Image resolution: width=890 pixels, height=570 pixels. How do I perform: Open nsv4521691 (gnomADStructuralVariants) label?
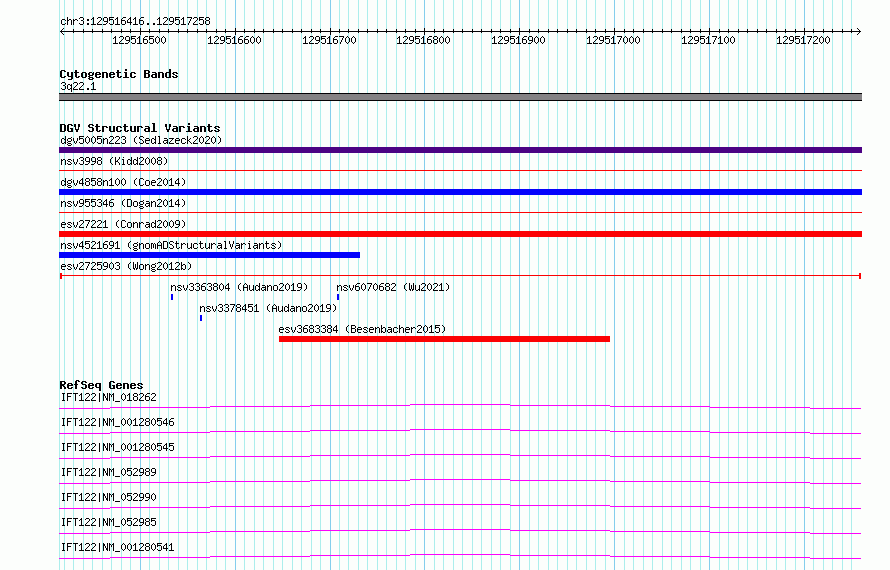point(171,245)
